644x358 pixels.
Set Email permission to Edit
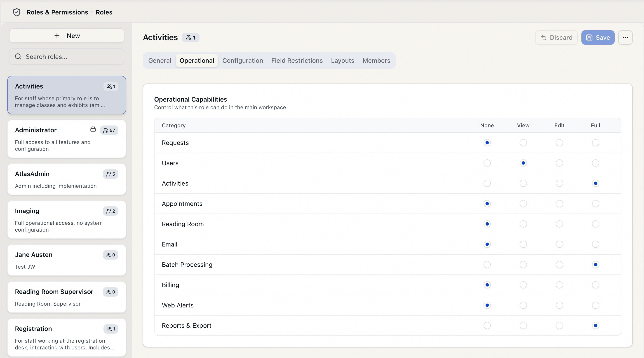[559, 244]
